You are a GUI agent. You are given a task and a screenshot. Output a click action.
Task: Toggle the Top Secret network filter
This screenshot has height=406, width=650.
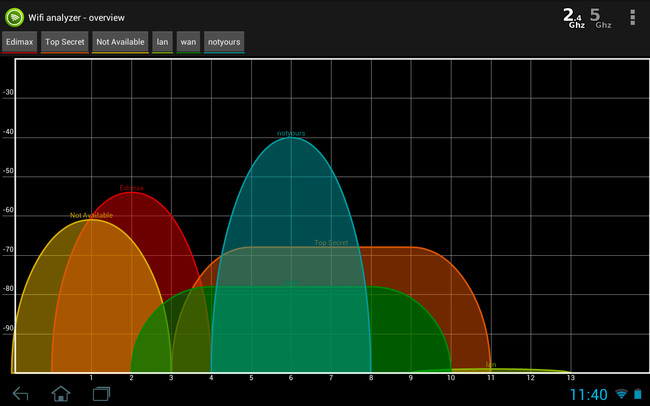tap(65, 42)
